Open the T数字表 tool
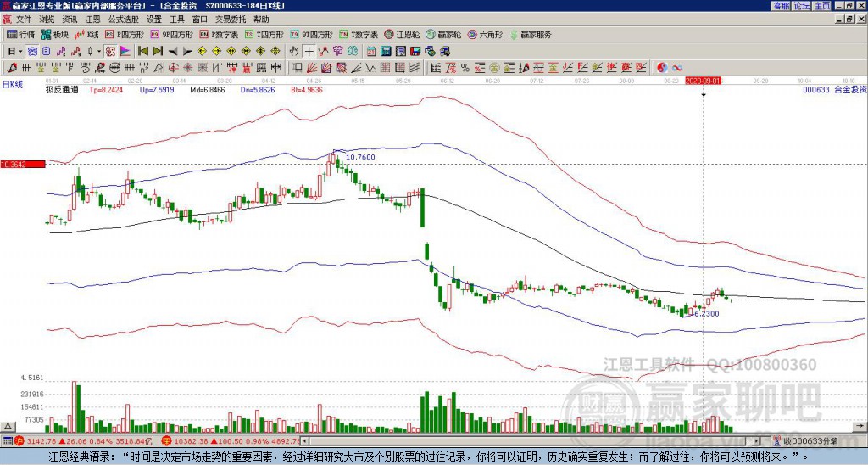868x465 pixels. pos(359,34)
